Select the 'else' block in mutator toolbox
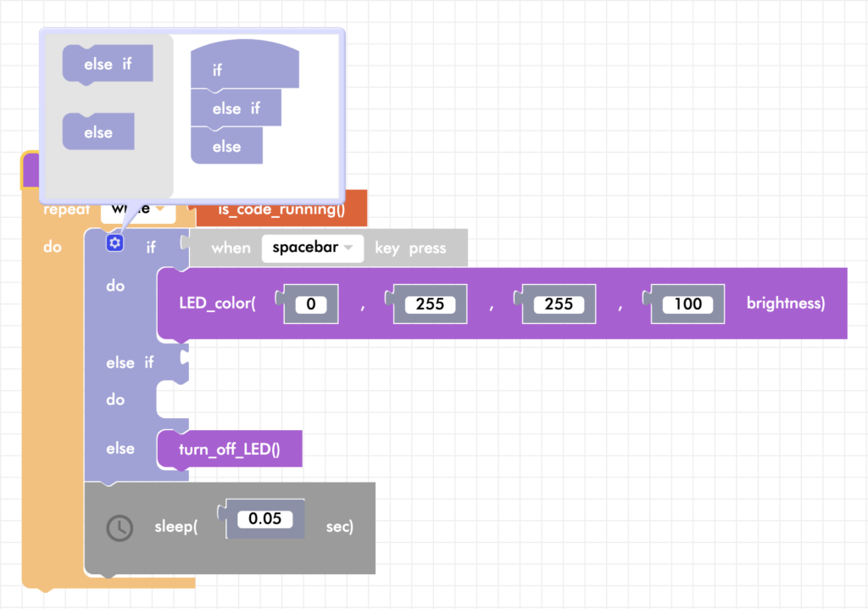The height and width of the screenshot is (609, 868). 98,132
